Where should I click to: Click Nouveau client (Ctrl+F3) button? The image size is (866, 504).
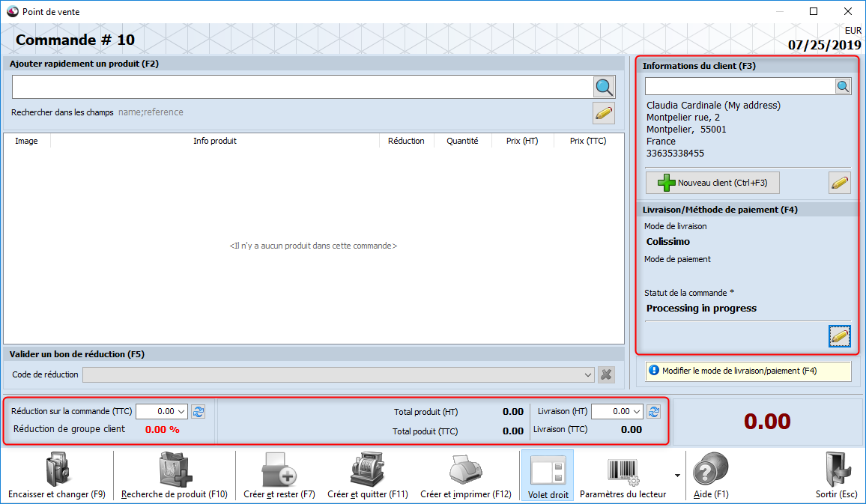(x=712, y=183)
